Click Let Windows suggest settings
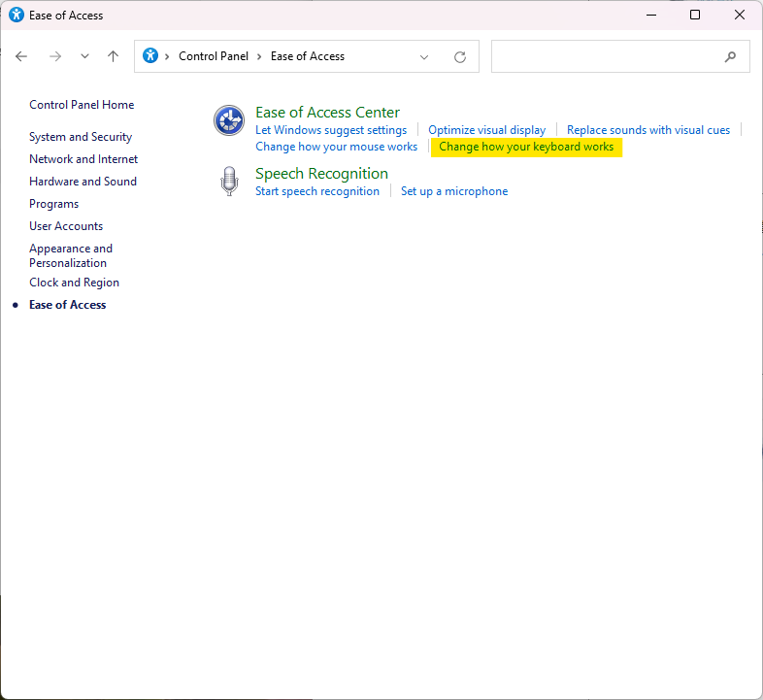 pos(331,130)
